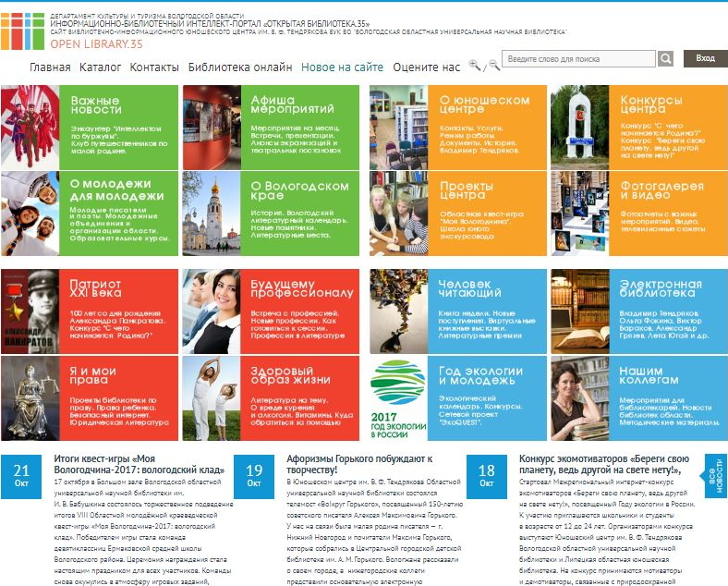Open the Важные новости tile heading
Screen dimensions: 728x586
pyautogui.click(x=96, y=105)
